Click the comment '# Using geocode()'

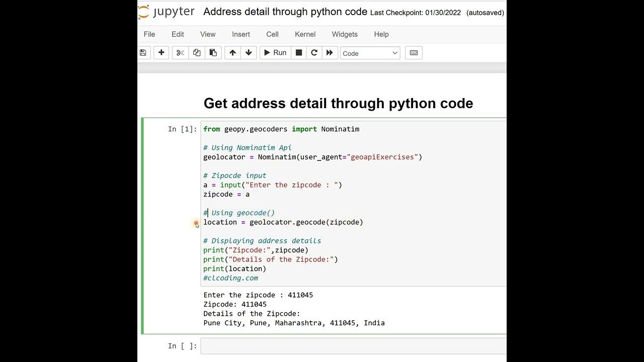pyautogui.click(x=239, y=213)
